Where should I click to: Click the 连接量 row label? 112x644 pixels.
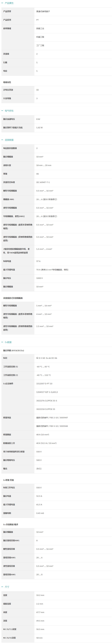pyautogui.click(x=6, y=54)
